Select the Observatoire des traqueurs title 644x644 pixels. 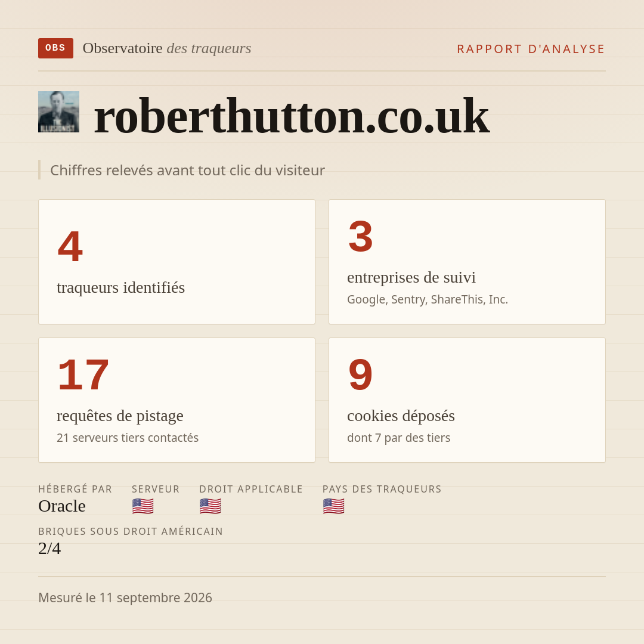click(167, 48)
